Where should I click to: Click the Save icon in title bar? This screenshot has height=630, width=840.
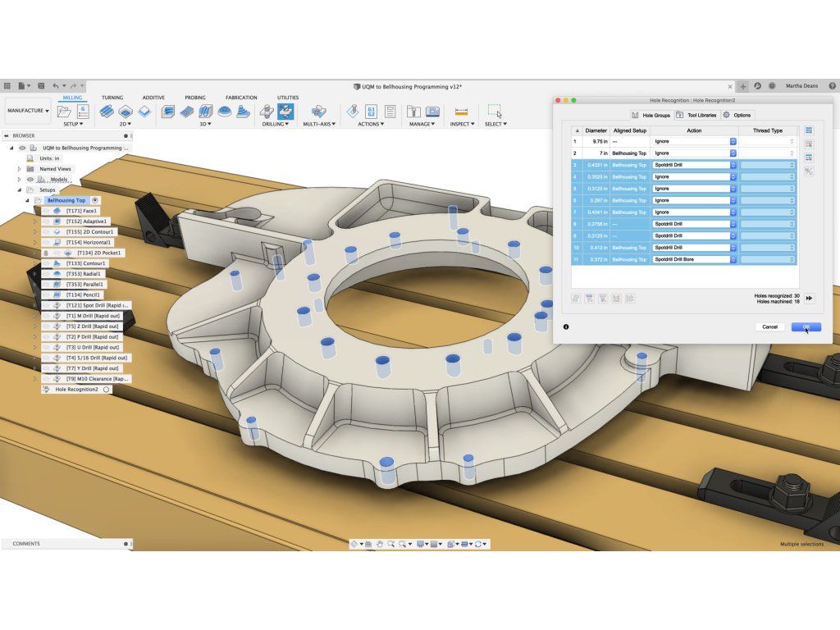[x=41, y=85]
